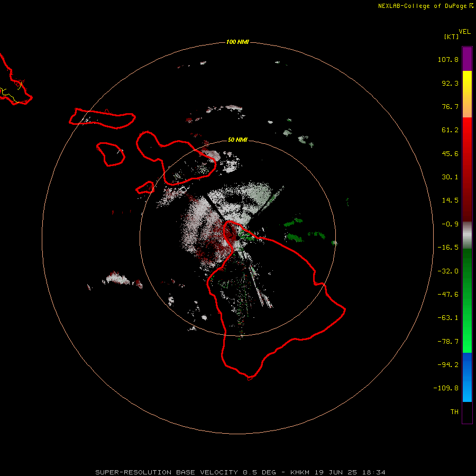Click the 76.7 velocity scale value
Image resolution: width=476 pixels, height=476 pixels.
(450, 106)
